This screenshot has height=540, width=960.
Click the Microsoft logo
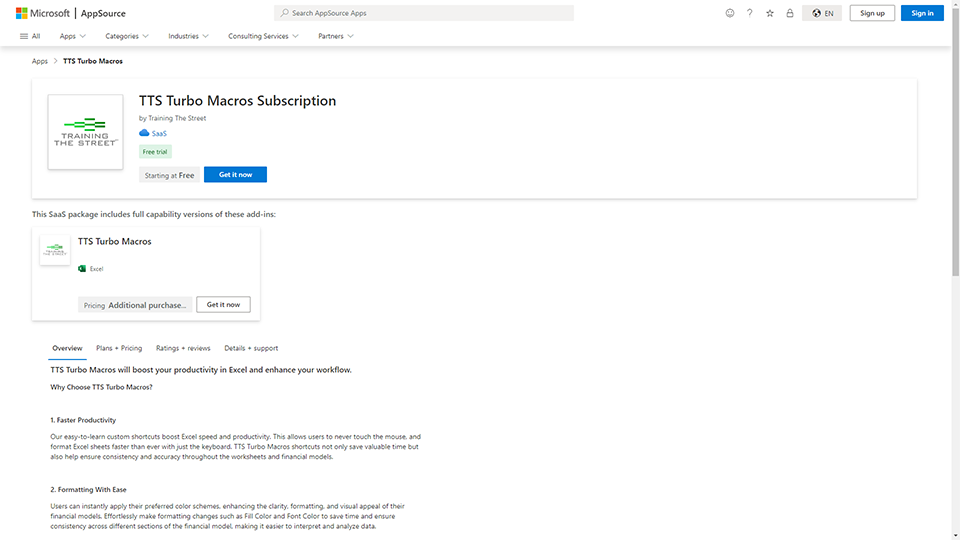tap(42, 13)
